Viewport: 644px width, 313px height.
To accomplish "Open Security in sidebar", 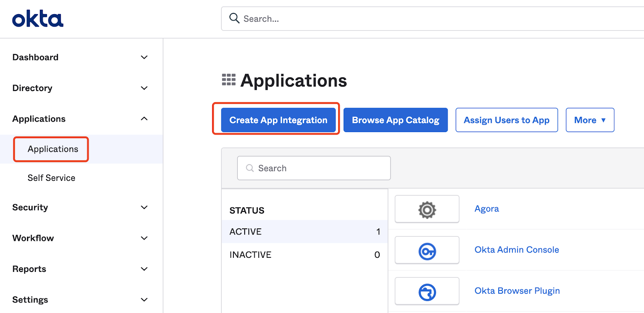I will pos(30,207).
